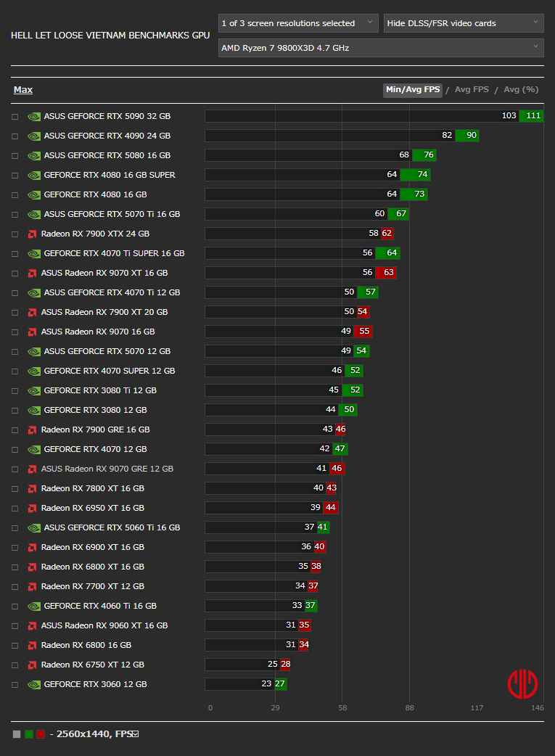Click NVIDIA logo beside RTX 4070 SUPER 12 GB
This screenshot has width=555, height=756.
coord(34,371)
